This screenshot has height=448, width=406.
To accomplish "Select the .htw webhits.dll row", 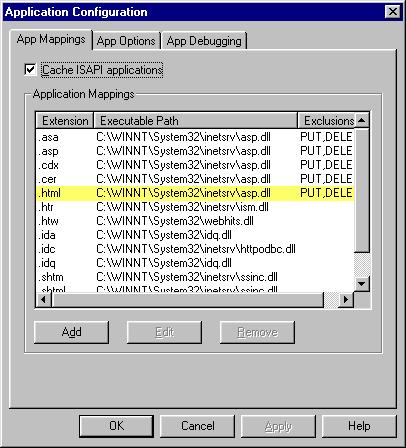I will pyautogui.click(x=195, y=221).
